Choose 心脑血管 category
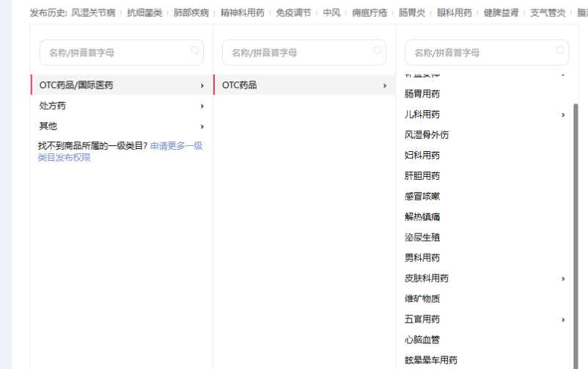588x369 pixels. 422,340
